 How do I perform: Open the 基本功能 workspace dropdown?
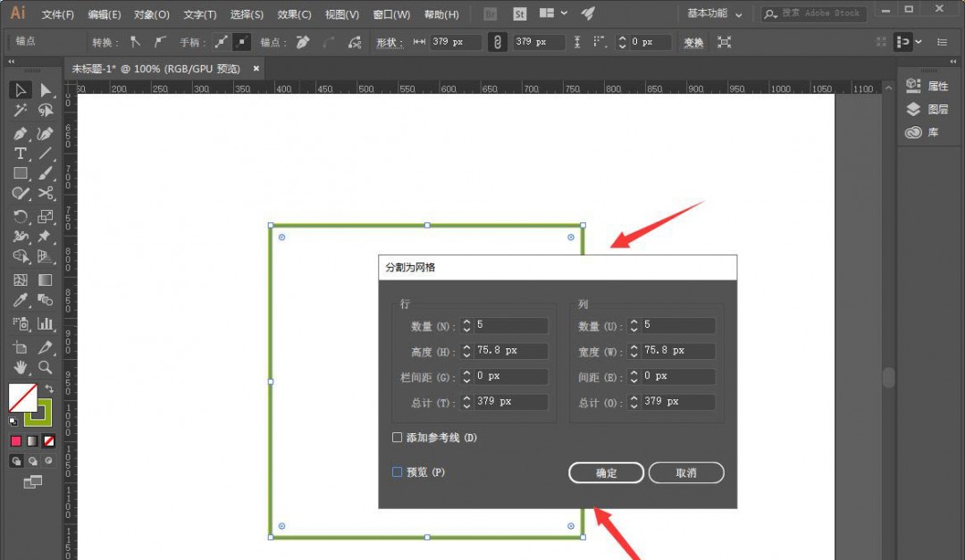(713, 13)
